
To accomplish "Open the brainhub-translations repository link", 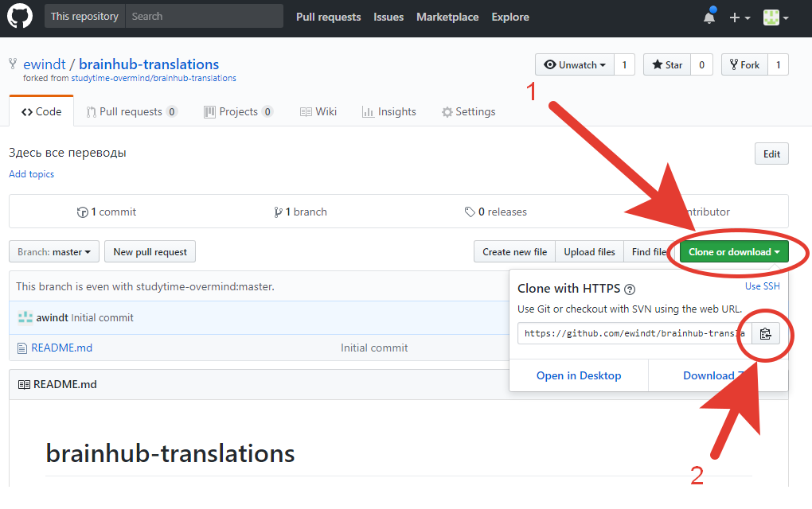I will pyautogui.click(x=149, y=64).
